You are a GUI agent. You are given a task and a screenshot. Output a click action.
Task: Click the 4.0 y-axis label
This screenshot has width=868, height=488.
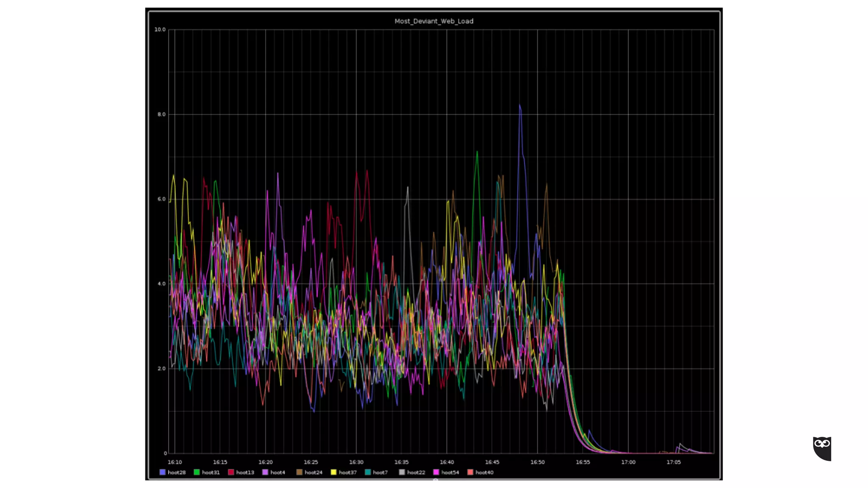(x=161, y=284)
